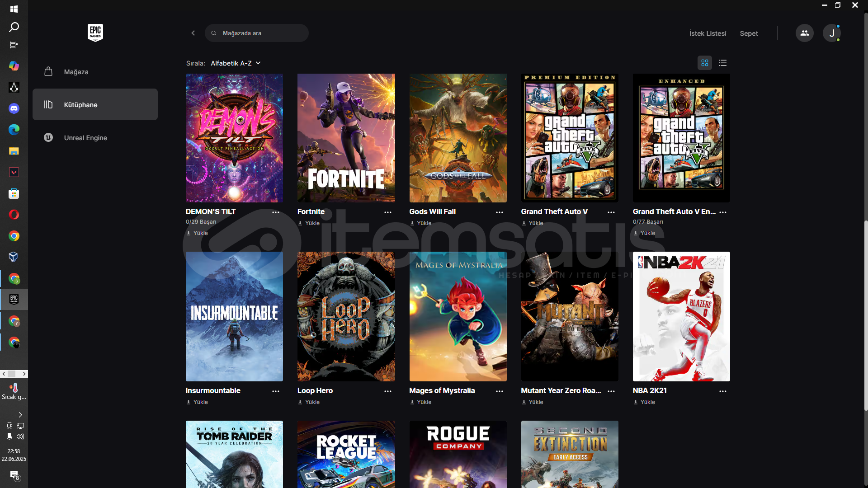Open Fortnite three-dot options menu
Screen dimensions: 868x488
387,212
